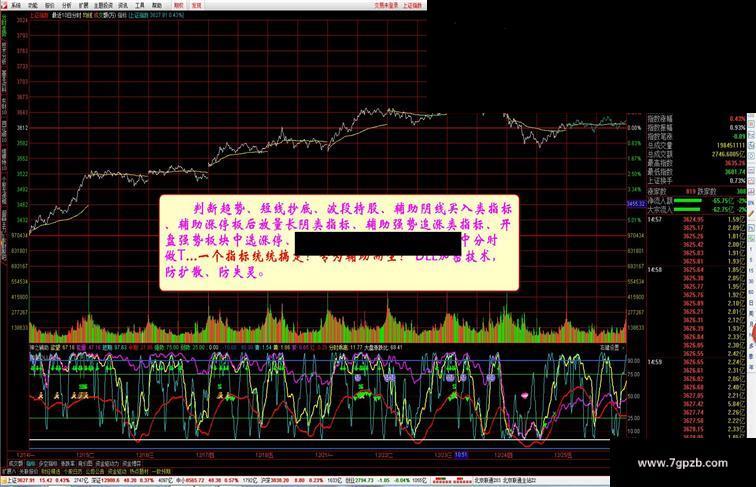Image resolution: width=756 pixels, height=487 pixels.
Task: Click the status bar leftmost yellow icon
Action: pyautogui.click(x=3, y=481)
